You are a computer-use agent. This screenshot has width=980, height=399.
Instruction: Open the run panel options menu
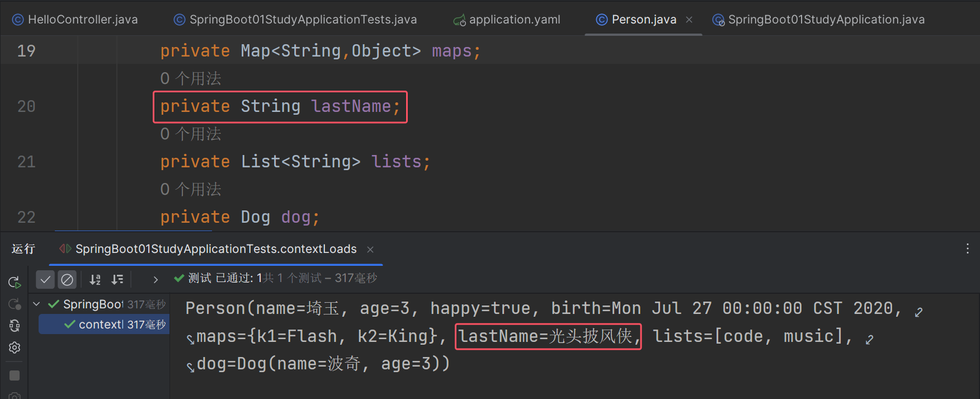[968, 249]
